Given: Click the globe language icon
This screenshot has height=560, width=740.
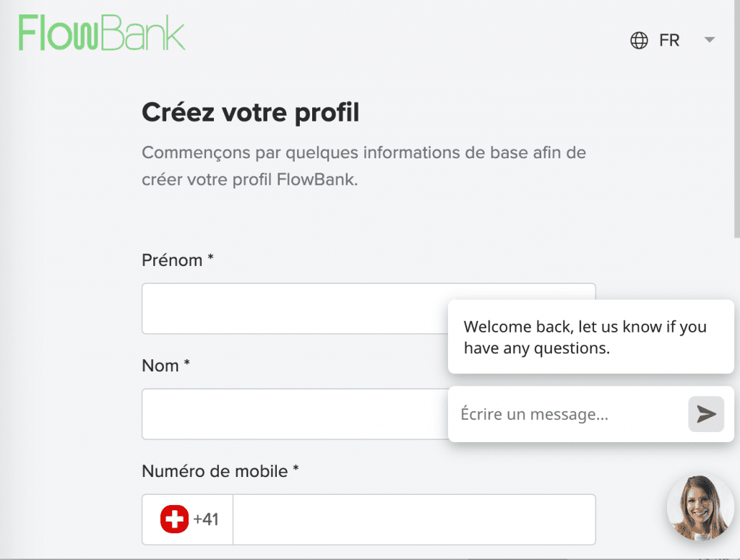Looking at the screenshot, I should [638, 40].
